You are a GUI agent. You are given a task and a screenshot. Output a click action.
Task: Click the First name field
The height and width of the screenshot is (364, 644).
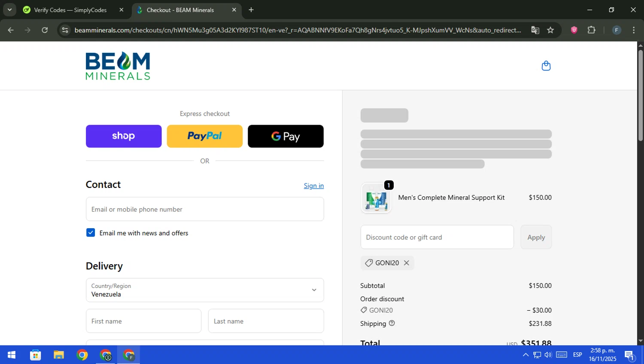[143, 321]
